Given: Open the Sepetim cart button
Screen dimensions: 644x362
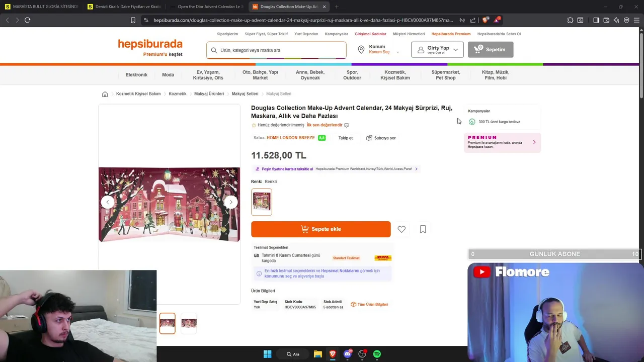Looking at the screenshot, I should click(491, 49).
